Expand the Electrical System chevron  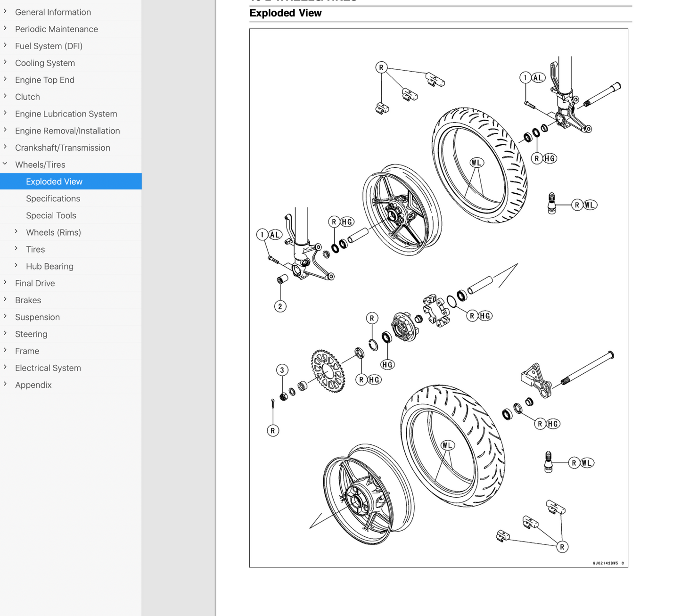click(x=5, y=368)
